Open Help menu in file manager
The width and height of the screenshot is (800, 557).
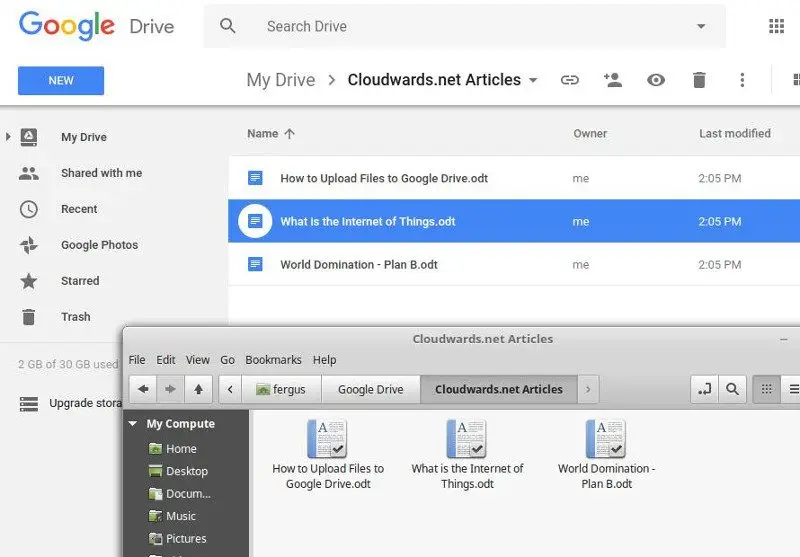coord(324,360)
